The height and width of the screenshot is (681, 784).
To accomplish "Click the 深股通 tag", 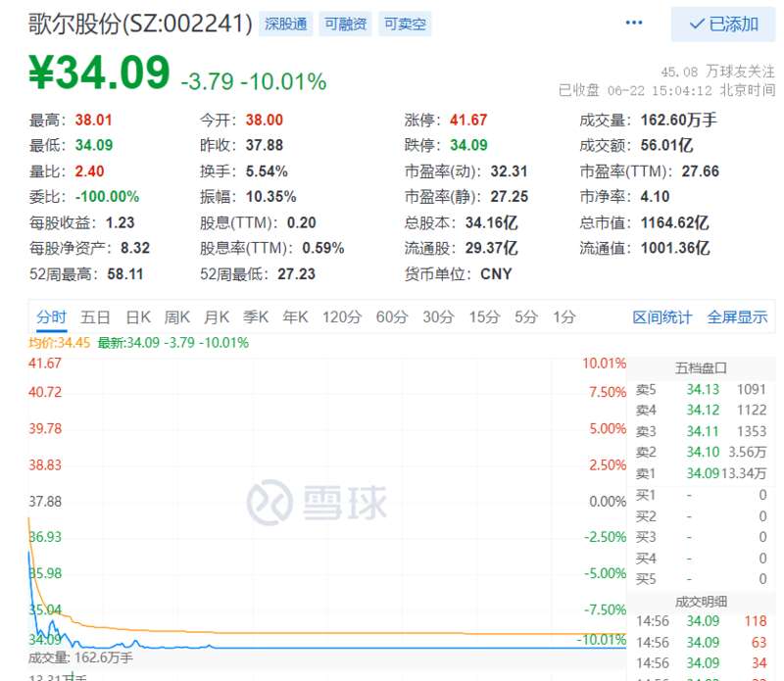I will pos(285,24).
